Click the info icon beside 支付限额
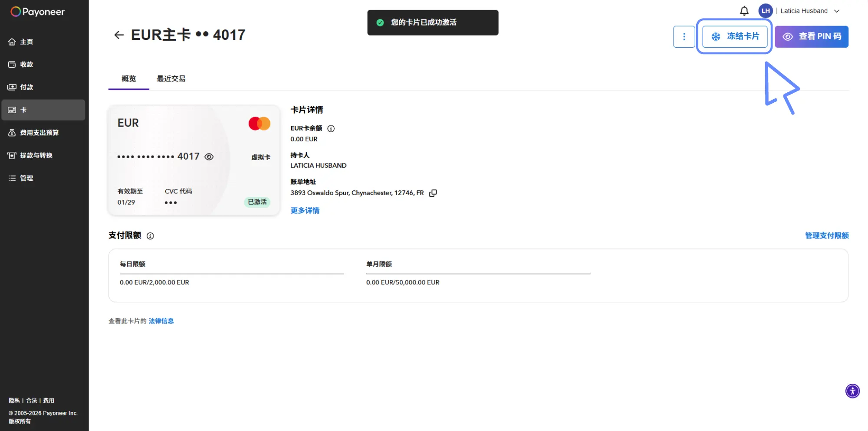This screenshot has height=431, width=868. pos(150,236)
